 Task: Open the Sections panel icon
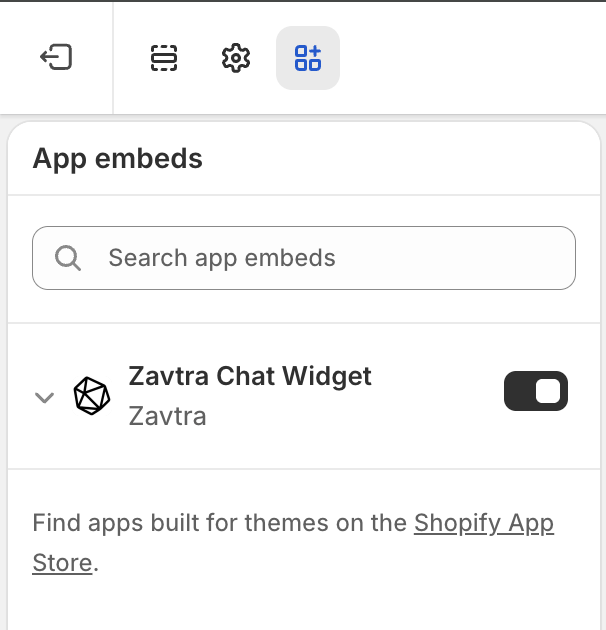(164, 58)
